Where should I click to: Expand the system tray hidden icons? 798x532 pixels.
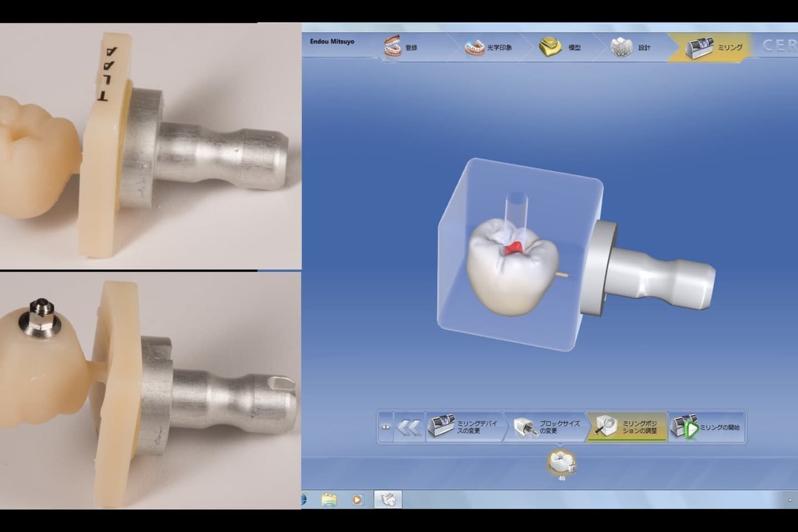(790, 500)
